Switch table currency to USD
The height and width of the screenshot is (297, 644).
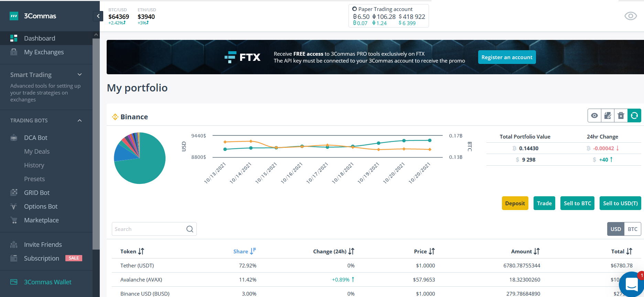coord(615,229)
